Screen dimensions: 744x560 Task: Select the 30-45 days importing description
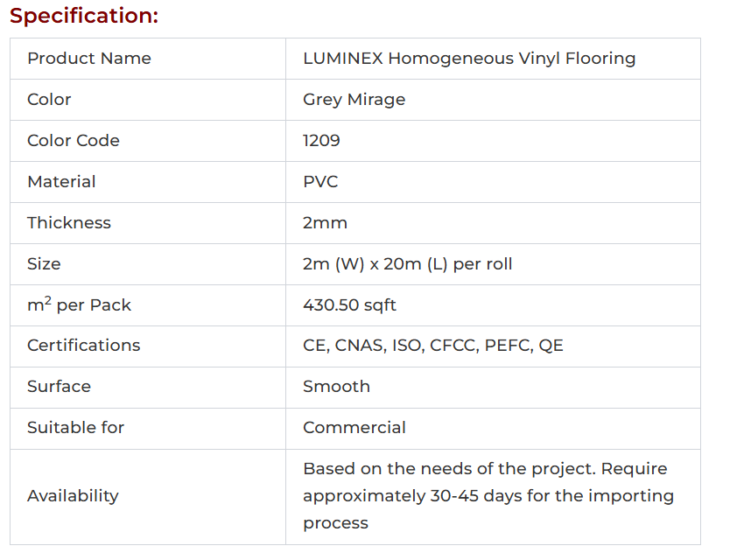click(x=488, y=496)
